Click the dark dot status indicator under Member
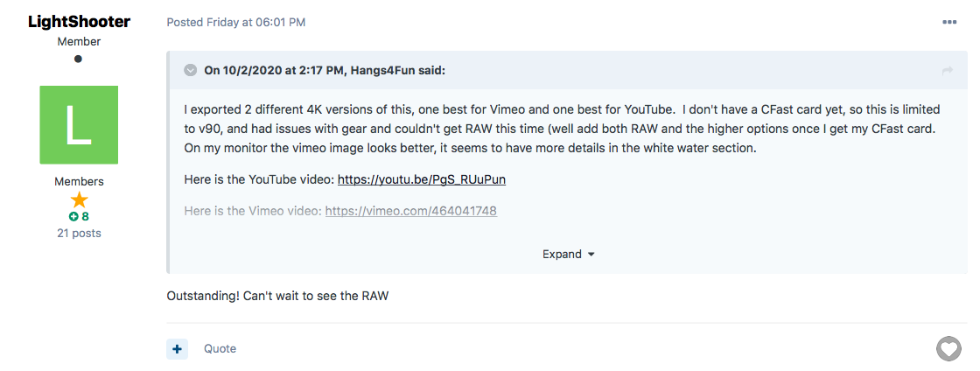This screenshot has height=371, width=980. 78,59
